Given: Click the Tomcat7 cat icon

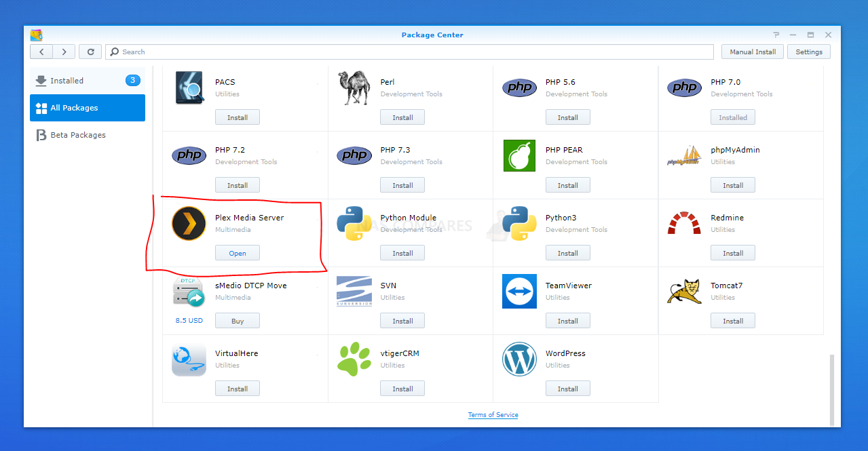Looking at the screenshot, I should coord(684,291).
